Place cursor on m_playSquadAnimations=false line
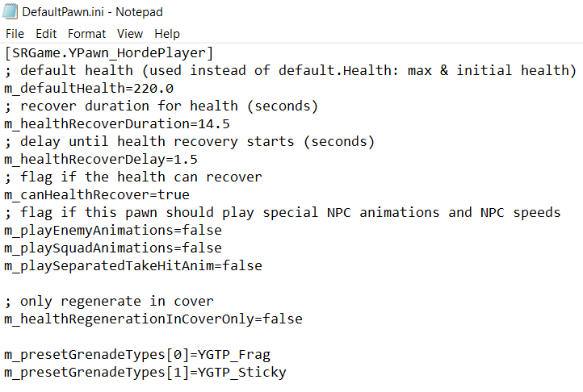583x392 pixels. (x=113, y=248)
